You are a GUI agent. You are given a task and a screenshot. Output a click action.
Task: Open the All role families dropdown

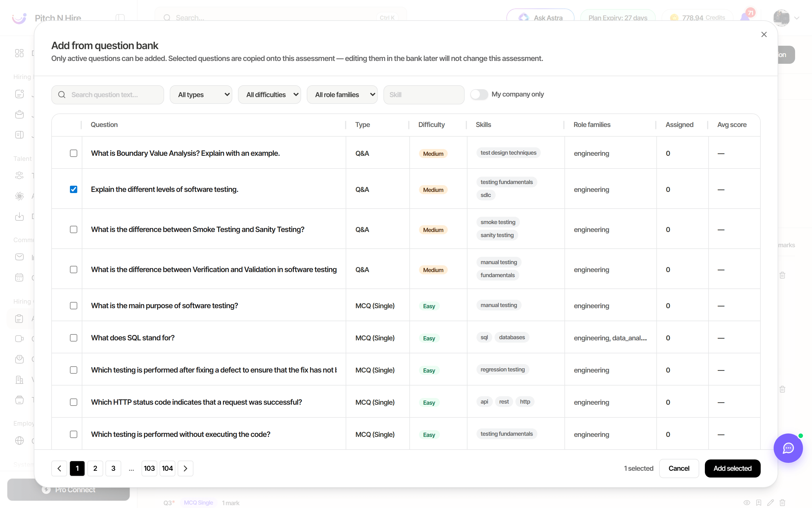[342, 95]
